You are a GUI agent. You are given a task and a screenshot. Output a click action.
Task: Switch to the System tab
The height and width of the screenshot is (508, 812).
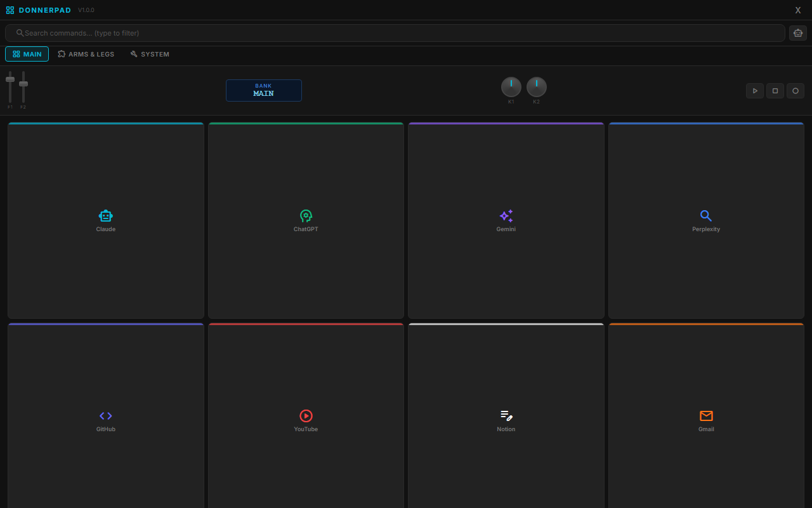click(x=150, y=54)
